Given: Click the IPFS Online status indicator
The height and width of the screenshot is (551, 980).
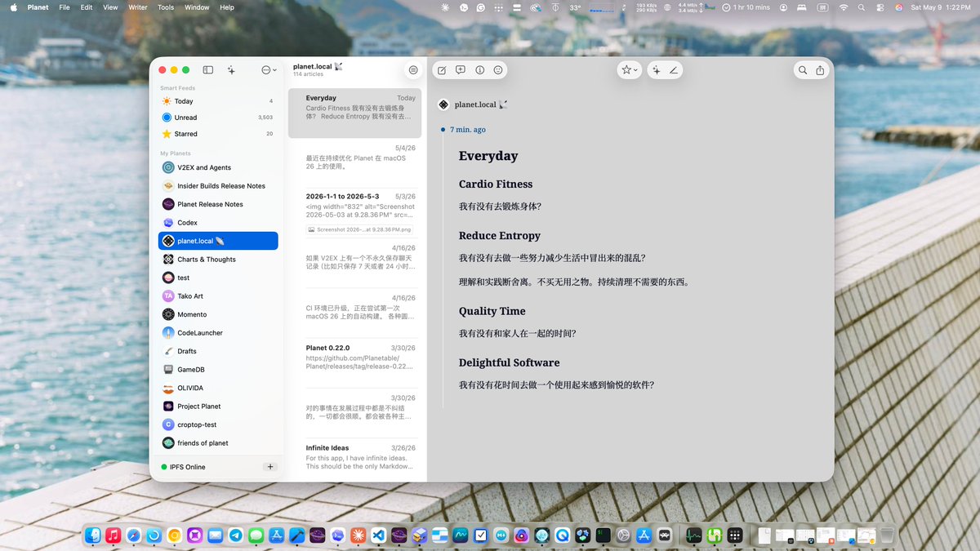Looking at the screenshot, I should click(x=184, y=467).
